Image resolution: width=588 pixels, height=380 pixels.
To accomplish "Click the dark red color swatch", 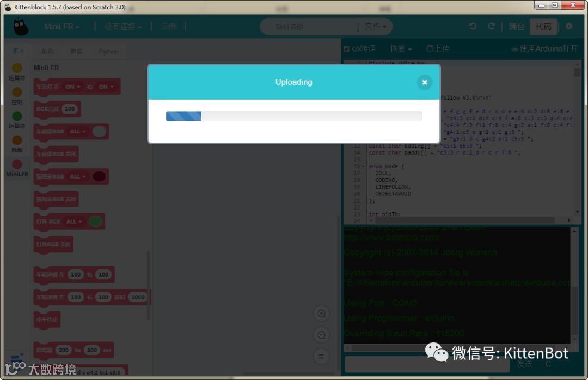I will pyautogui.click(x=100, y=177).
